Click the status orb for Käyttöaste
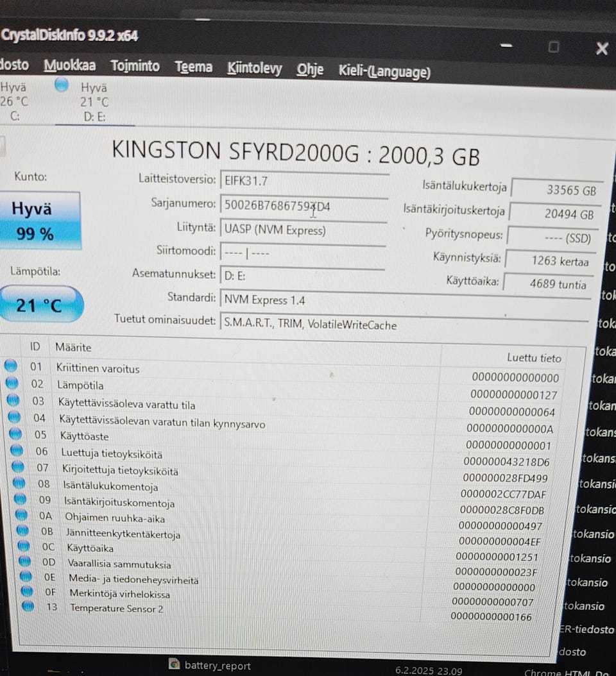Image resolution: width=616 pixels, height=676 pixels. tap(15, 434)
